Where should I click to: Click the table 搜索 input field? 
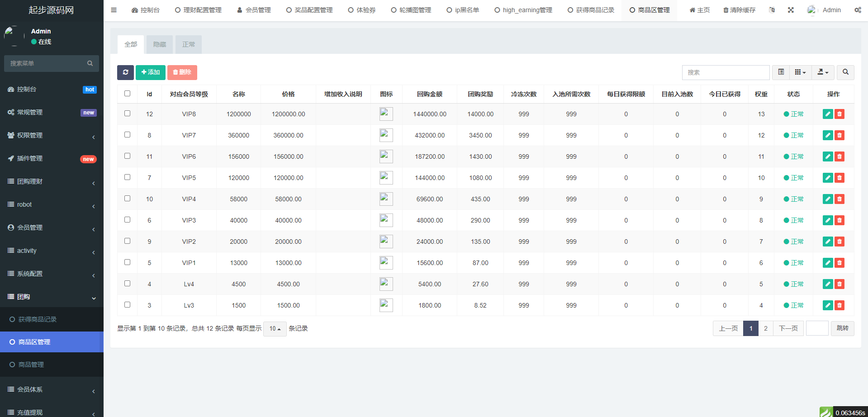(725, 72)
